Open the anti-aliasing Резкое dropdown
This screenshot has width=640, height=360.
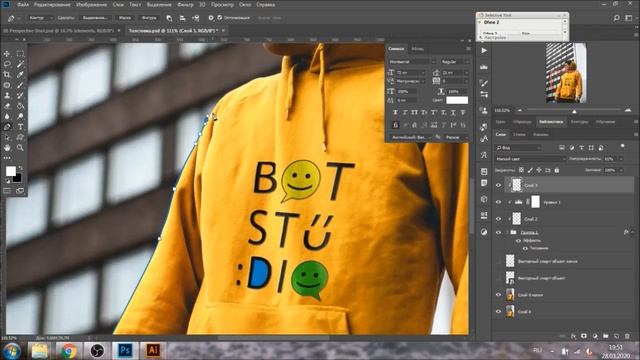[x=457, y=137]
